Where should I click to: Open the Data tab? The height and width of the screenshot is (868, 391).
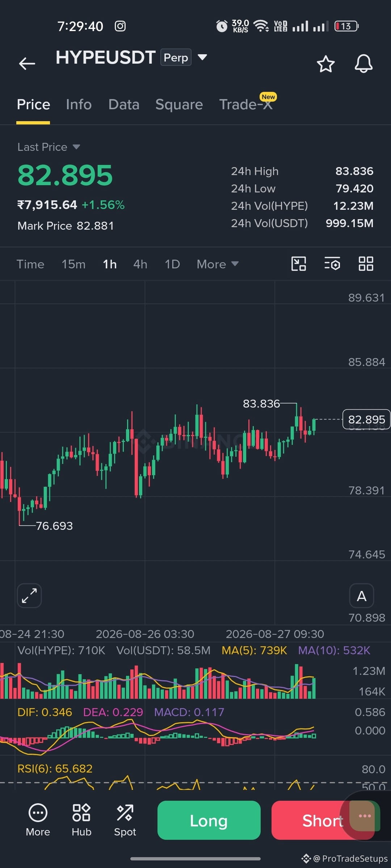[x=124, y=105]
